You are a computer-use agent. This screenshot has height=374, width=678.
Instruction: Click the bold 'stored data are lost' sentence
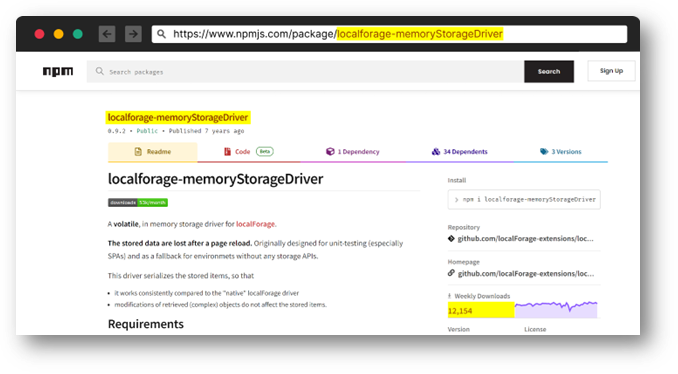click(179, 243)
